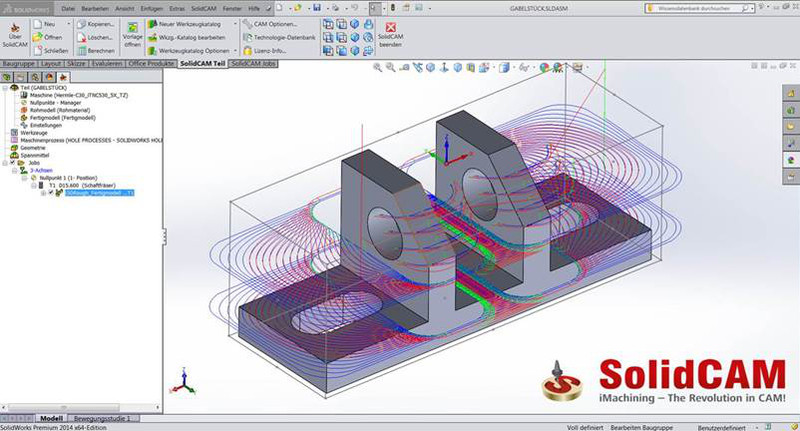Select the Maschine (Hermle-C30) tree item
This screenshot has width=800, height=431.
(79, 95)
